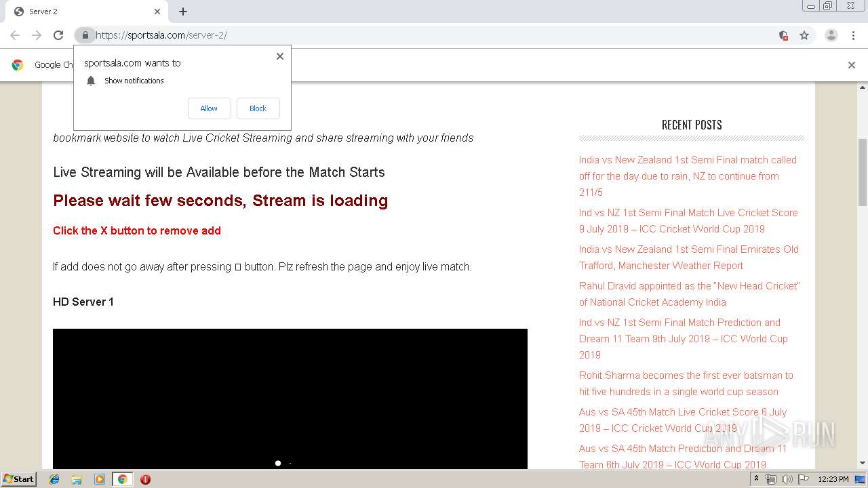
Task: Open the network tray icon
Action: pyautogui.click(x=771, y=479)
